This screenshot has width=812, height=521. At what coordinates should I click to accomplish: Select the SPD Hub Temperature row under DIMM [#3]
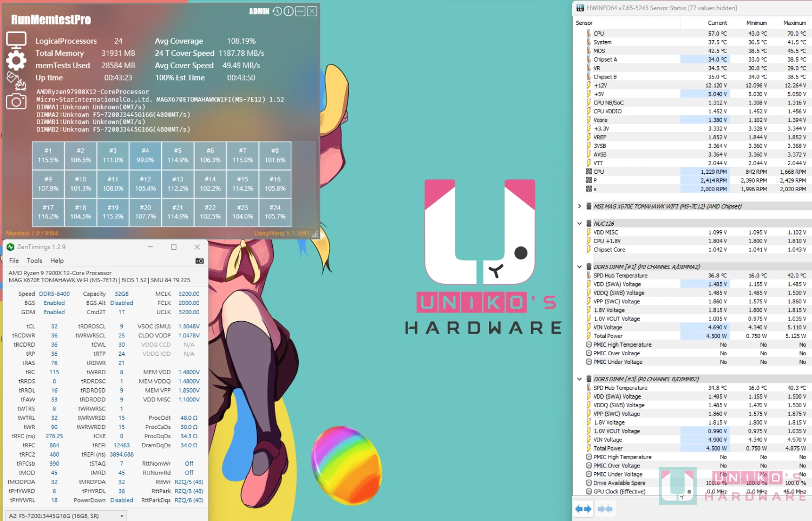coord(692,388)
